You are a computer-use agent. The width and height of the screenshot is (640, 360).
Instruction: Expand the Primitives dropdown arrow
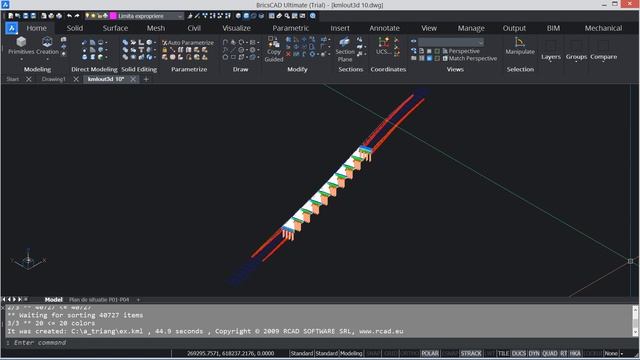pos(21,59)
